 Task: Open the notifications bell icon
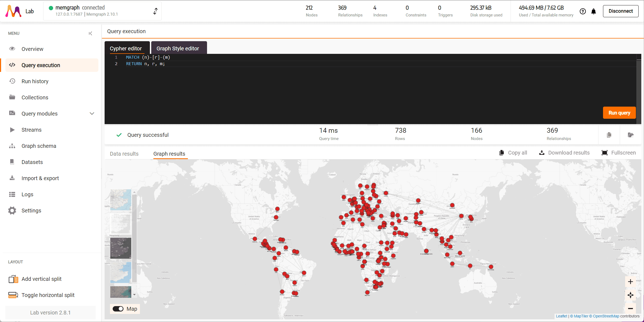[x=594, y=11]
